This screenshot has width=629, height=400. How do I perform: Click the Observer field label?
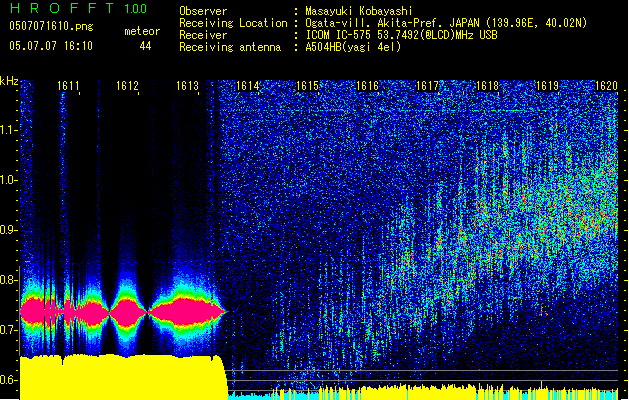pos(203,11)
